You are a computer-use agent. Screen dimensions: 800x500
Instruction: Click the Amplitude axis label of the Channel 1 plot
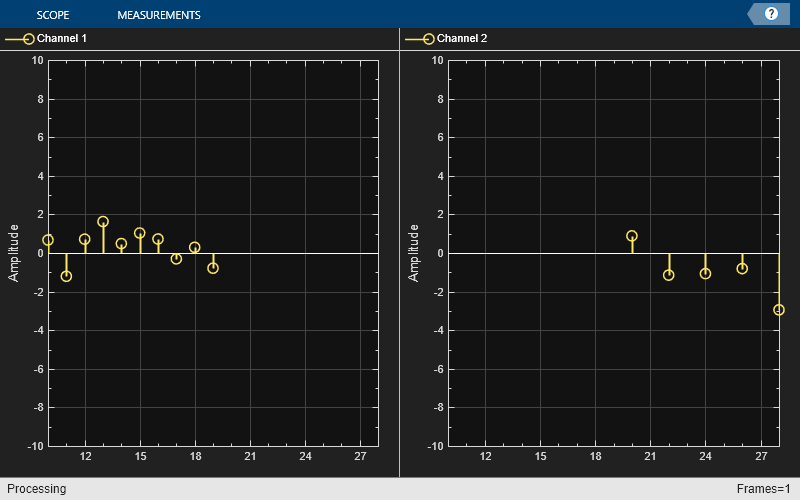click(x=14, y=252)
